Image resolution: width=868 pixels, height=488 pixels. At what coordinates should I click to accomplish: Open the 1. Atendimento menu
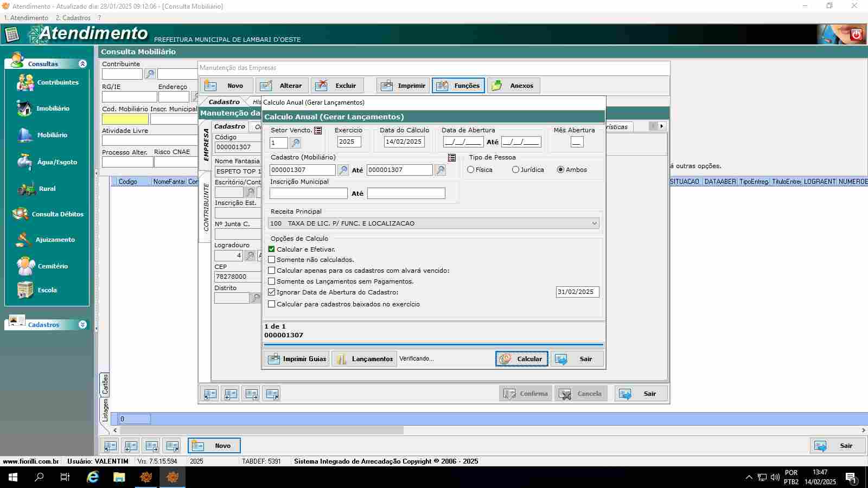pyautogui.click(x=26, y=18)
